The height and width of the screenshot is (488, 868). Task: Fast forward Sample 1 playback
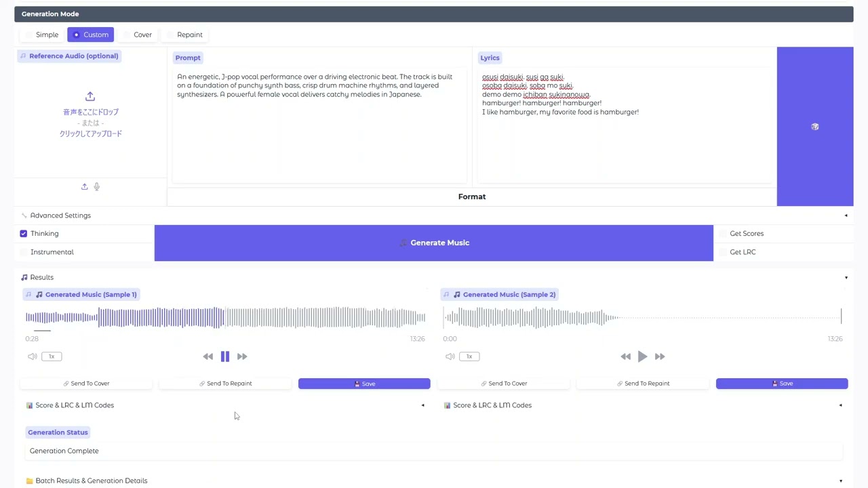tap(242, 357)
